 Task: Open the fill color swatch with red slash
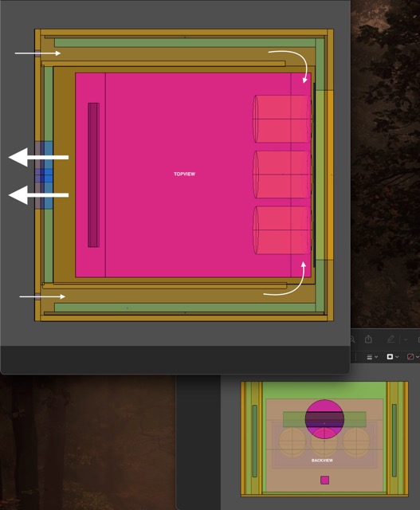click(410, 357)
